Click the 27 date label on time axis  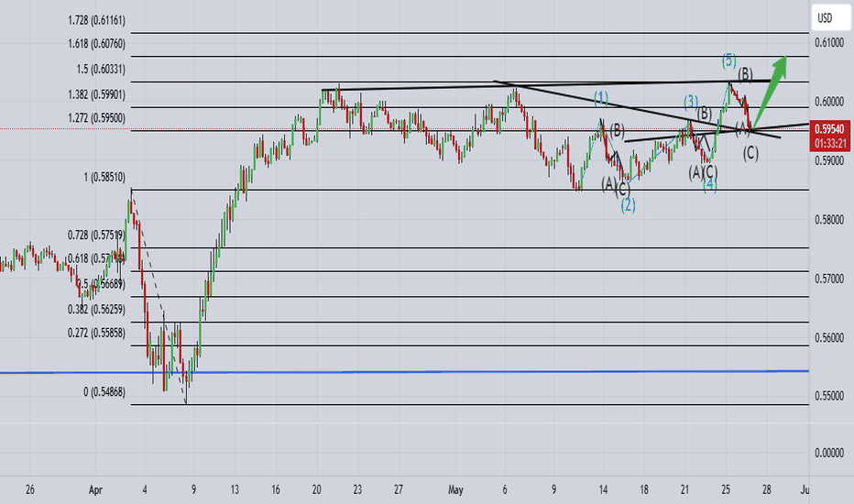[x=398, y=490]
